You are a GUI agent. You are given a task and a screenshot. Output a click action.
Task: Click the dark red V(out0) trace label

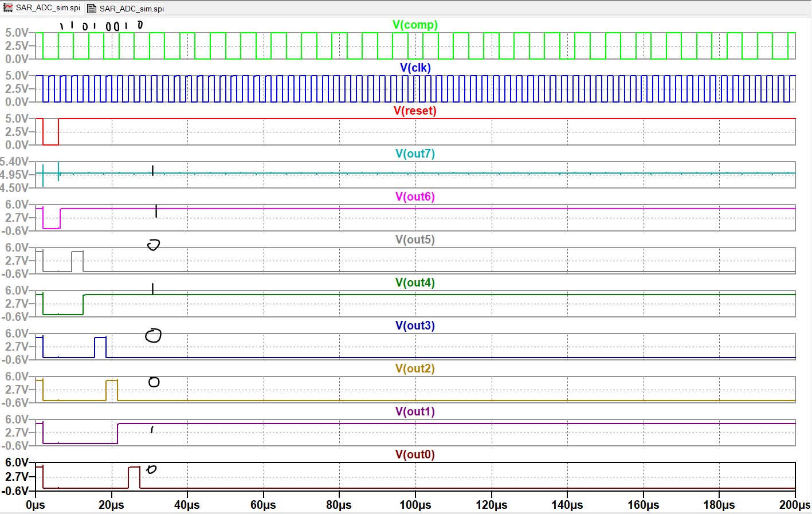click(x=415, y=454)
